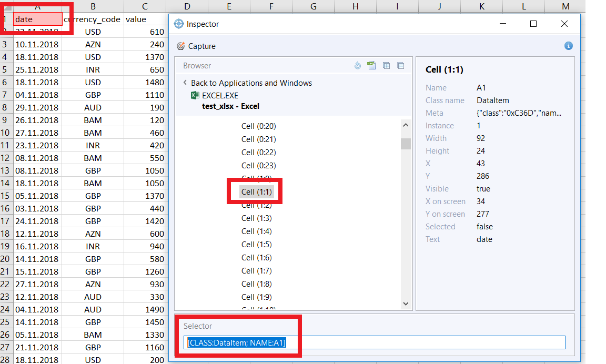Select Cell (1:4) in the tree
Screen dimensions: 606x364
pos(257,231)
